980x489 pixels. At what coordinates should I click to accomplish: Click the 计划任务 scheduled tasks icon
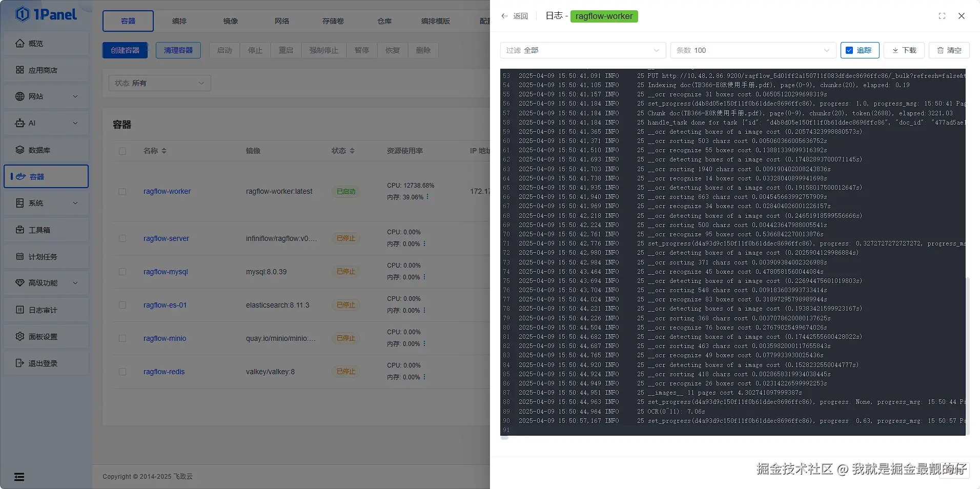(20, 257)
